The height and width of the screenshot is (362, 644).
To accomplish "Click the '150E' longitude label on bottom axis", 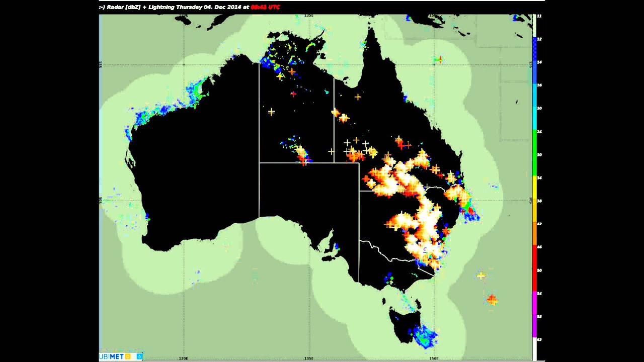I will tap(434, 358).
